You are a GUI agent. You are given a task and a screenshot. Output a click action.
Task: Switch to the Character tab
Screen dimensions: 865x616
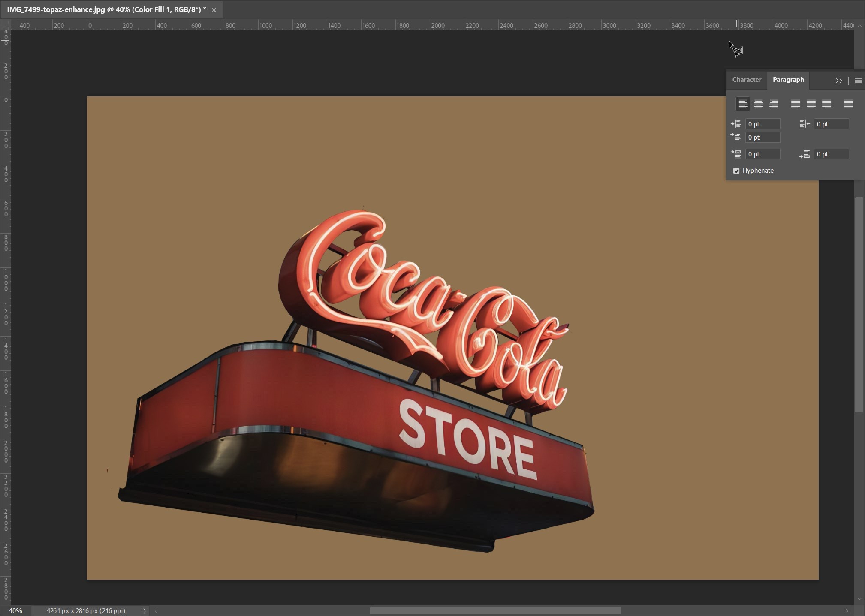click(x=747, y=80)
